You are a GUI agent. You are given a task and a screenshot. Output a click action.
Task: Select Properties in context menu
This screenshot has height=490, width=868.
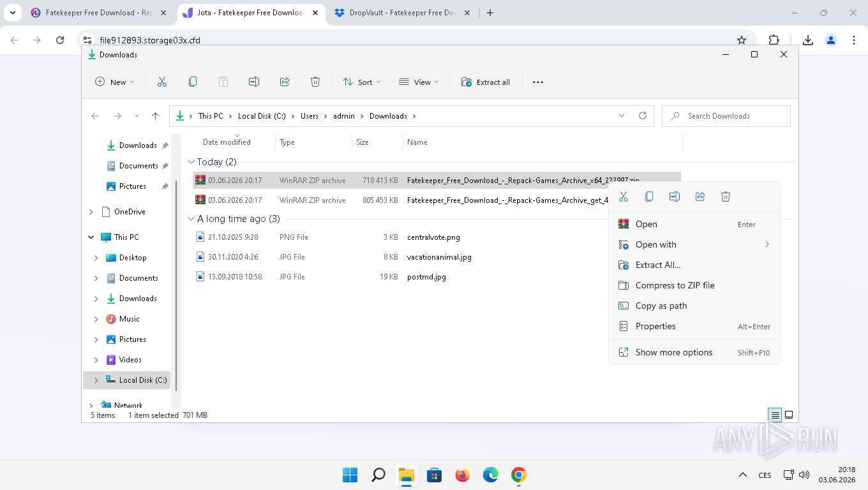[694, 326]
